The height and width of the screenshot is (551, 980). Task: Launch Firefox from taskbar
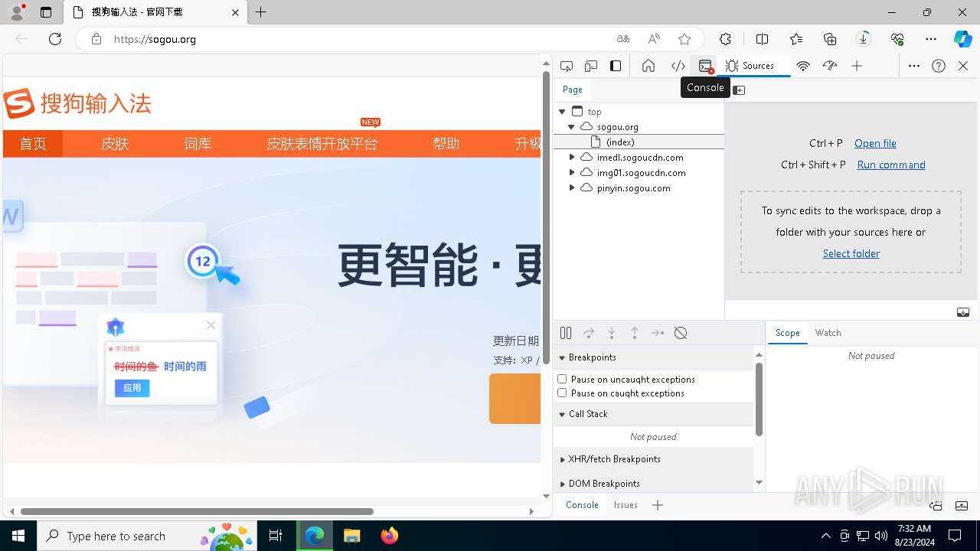(390, 536)
